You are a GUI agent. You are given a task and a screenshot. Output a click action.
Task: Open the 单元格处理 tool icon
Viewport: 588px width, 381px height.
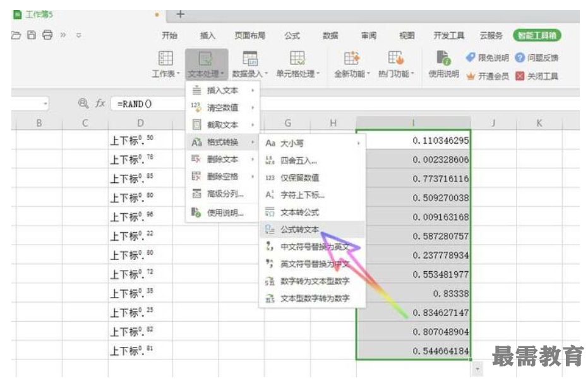(x=297, y=59)
